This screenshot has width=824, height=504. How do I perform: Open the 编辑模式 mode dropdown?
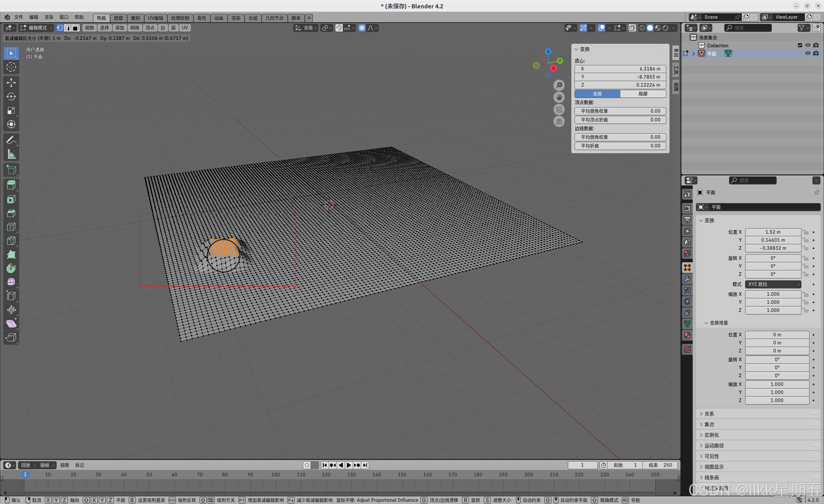[x=36, y=28]
